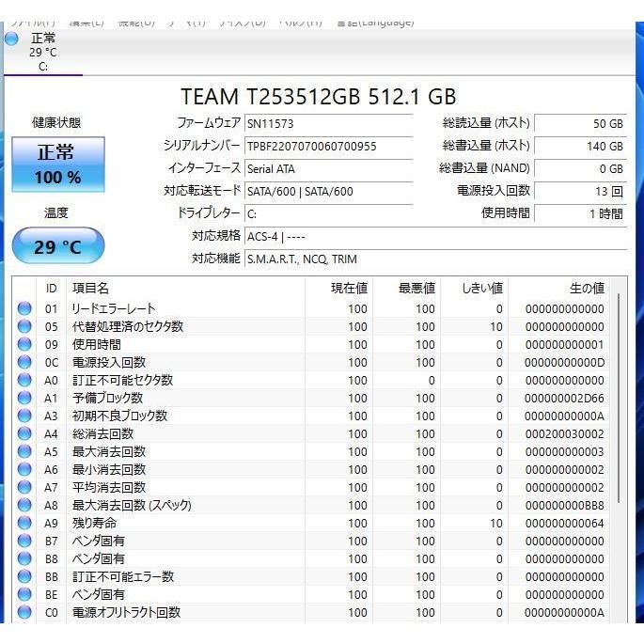
Task: Click status orb for ID A5 最大消去回数 row
Action: [x=24, y=451]
